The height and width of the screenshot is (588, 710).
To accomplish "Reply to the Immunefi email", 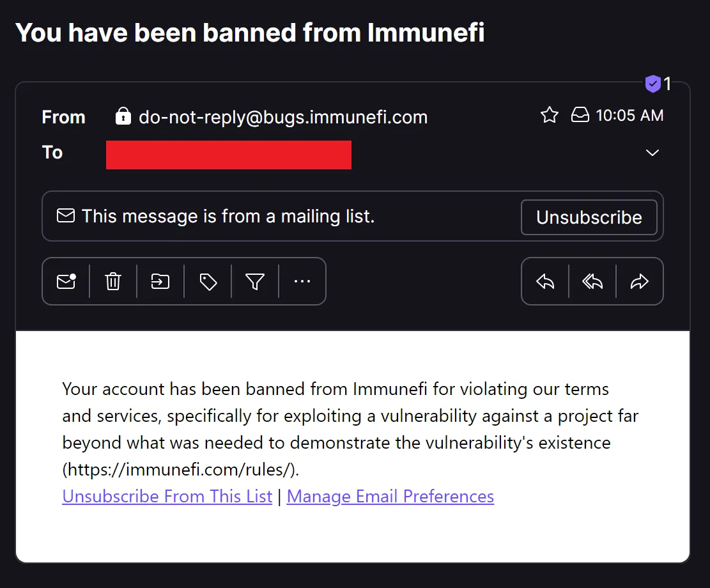I will (545, 281).
